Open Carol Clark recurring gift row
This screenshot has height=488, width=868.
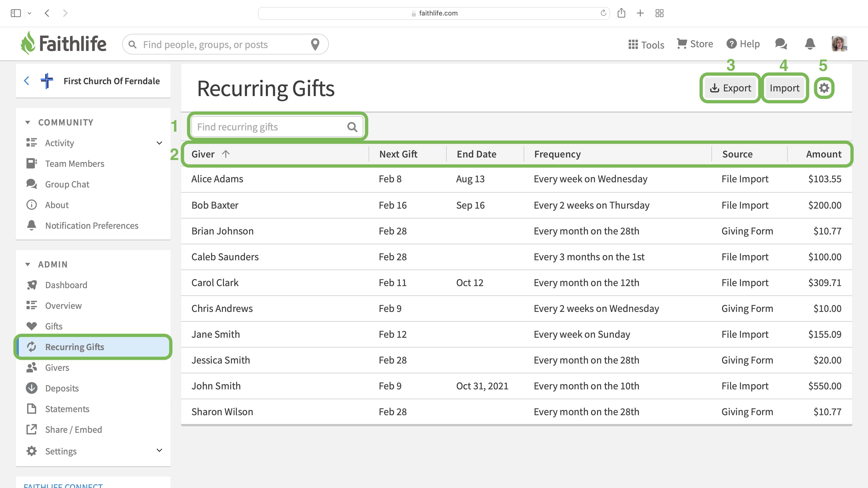pyautogui.click(x=516, y=282)
